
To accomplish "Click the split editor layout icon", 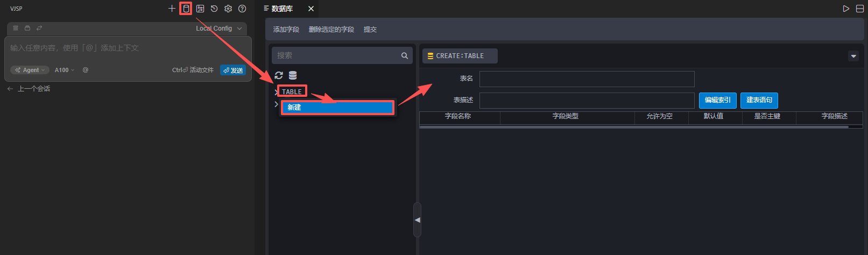I will [x=860, y=9].
